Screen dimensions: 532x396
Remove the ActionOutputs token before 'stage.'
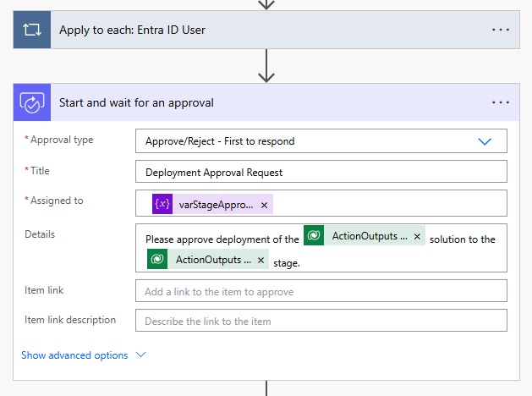pos(261,260)
